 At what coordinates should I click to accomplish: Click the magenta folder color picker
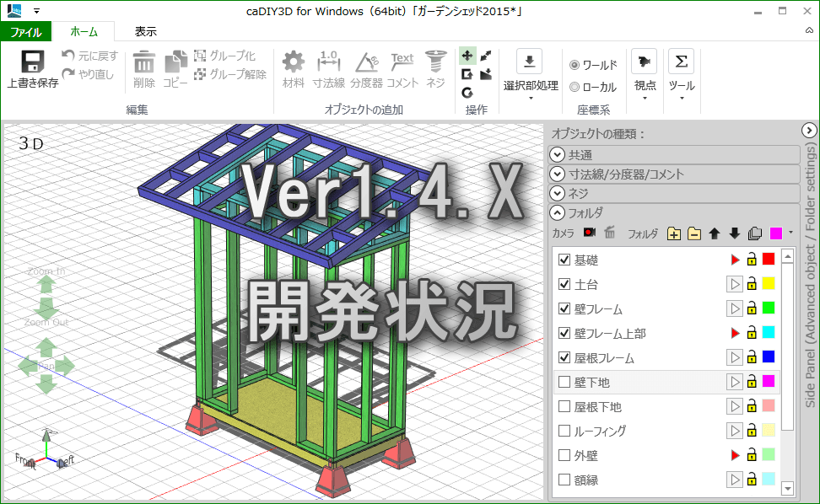[776, 233]
